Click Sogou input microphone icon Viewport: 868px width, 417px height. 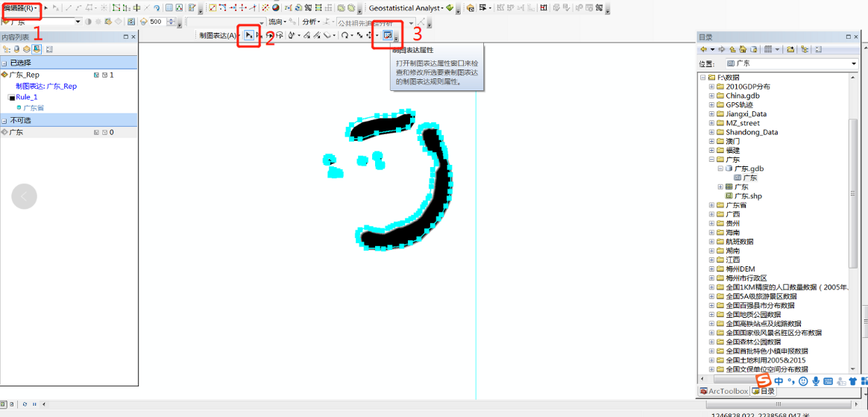click(x=816, y=381)
